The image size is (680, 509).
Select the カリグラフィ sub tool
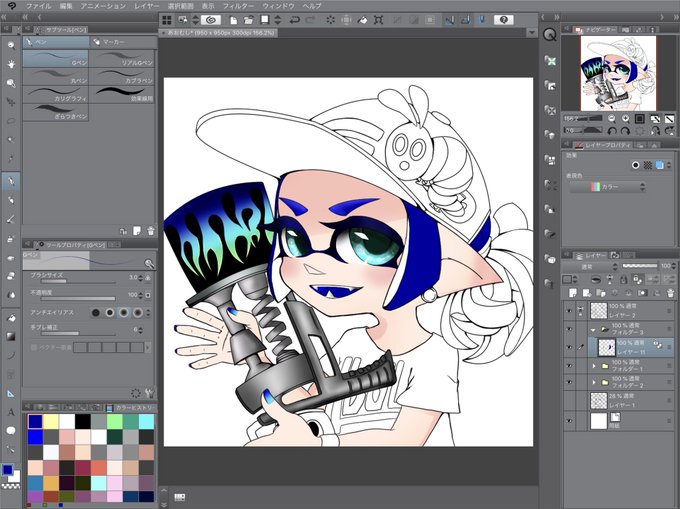click(x=56, y=95)
